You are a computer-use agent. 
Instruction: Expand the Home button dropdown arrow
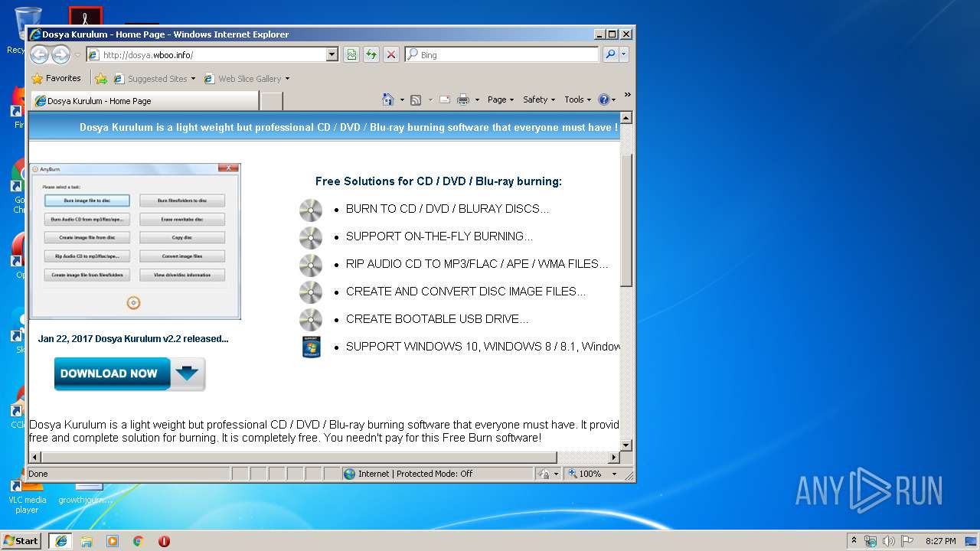pyautogui.click(x=402, y=99)
